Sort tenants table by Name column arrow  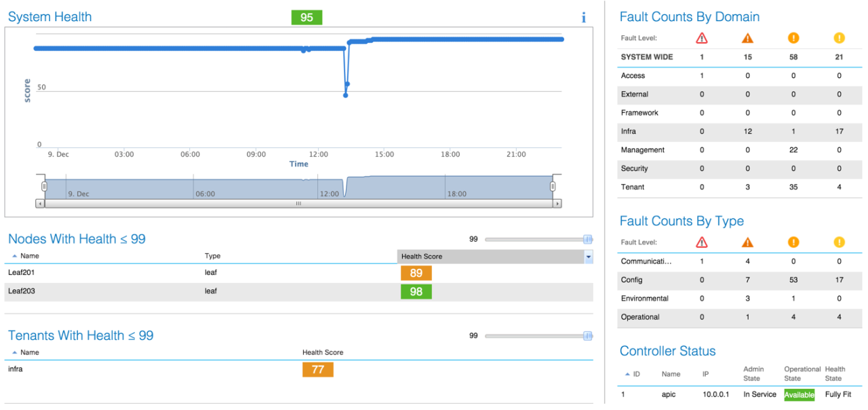coord(16,352)
